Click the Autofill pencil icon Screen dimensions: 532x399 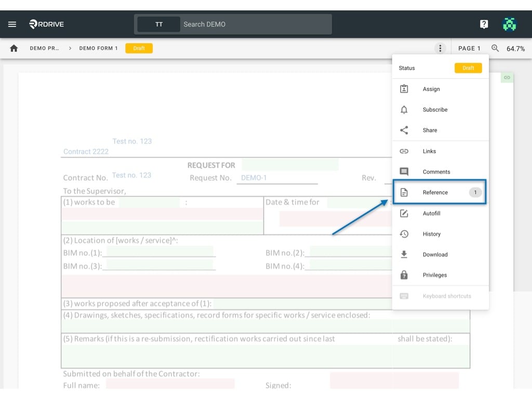tap(404, 213)
